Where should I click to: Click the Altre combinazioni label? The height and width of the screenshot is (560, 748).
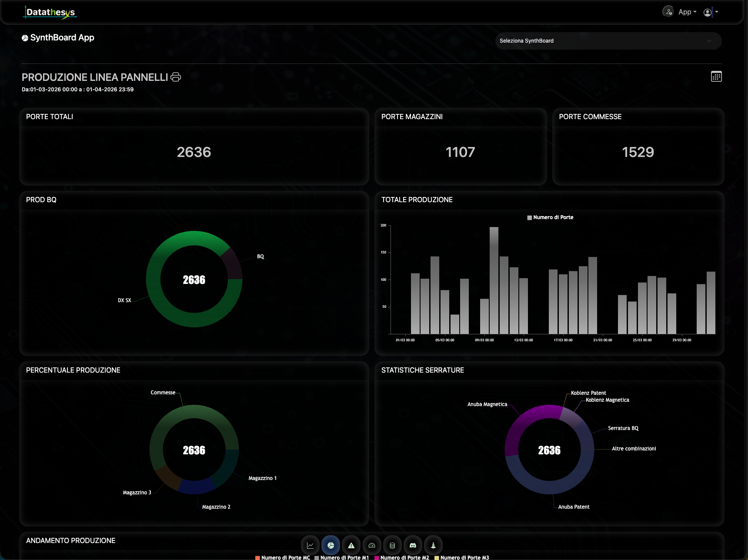coord(634,449)
